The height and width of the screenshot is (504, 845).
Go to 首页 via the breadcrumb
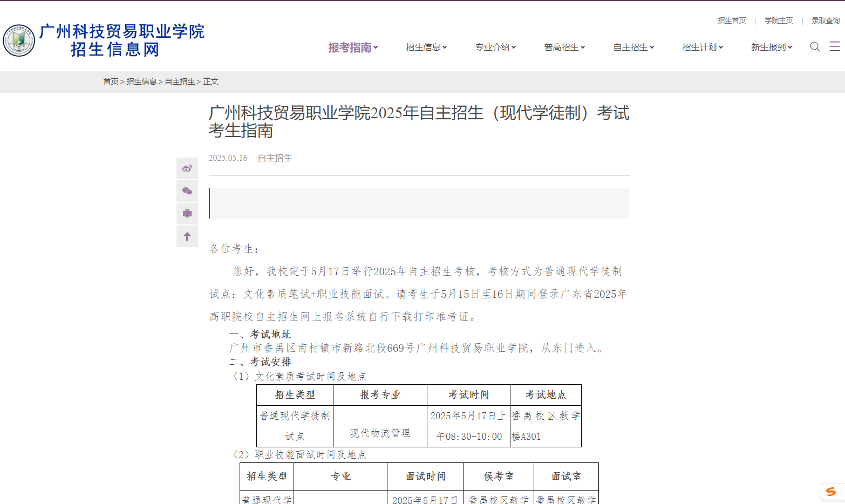click(111, 81)
